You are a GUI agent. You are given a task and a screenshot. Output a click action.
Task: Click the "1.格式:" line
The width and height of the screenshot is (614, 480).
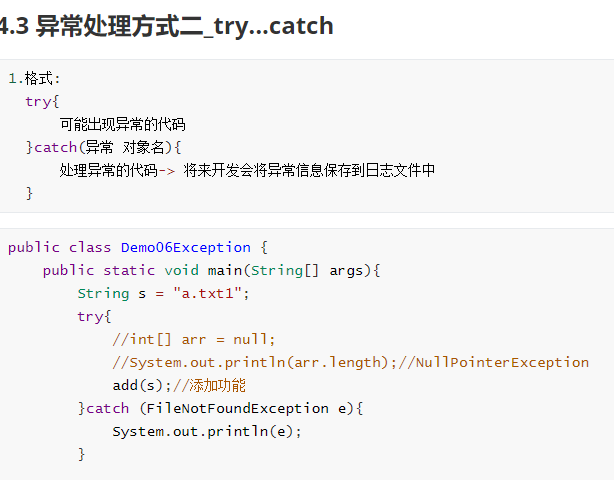34,78
